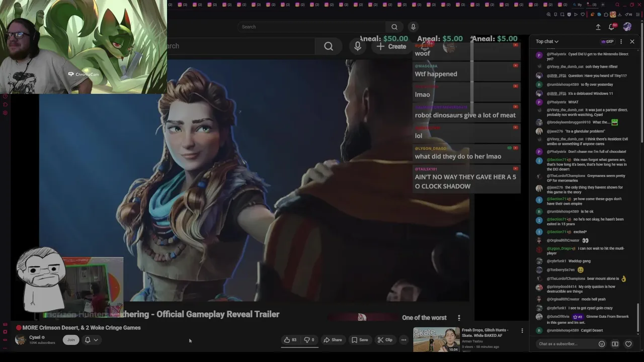This screenshot has height=362, width=644.
Task: Click tab search magnifier in title bar
Action: point(617,5)
